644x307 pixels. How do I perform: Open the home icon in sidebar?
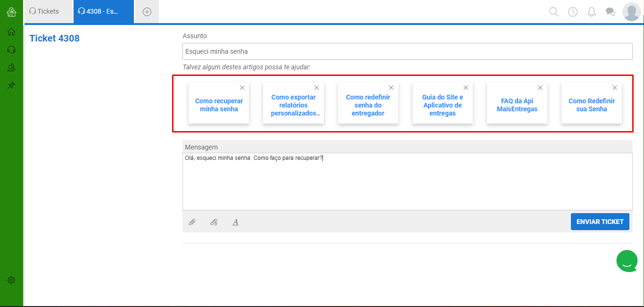(11, 32)
